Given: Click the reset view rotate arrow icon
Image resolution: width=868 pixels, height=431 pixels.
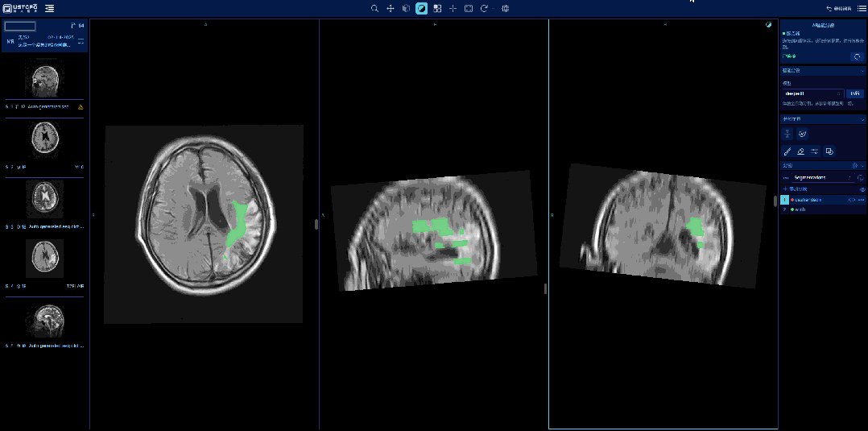Looking at the screenshot, I should pyautogui.click(x=484, y=8).
